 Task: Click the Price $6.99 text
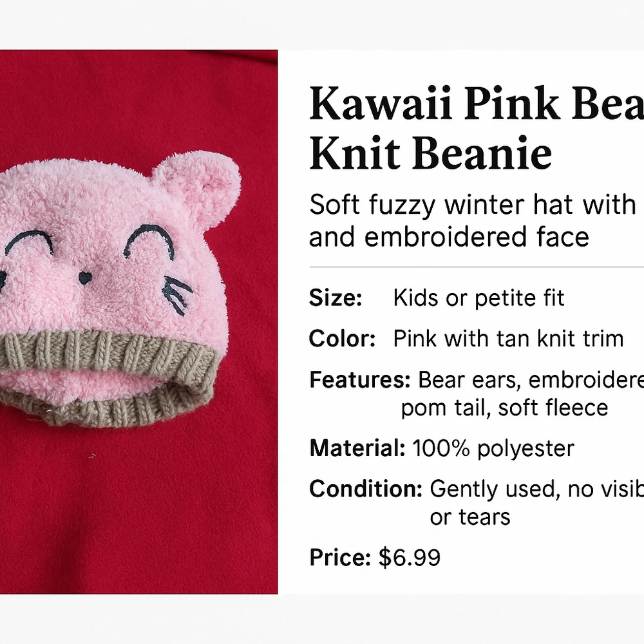pos(375,557)
